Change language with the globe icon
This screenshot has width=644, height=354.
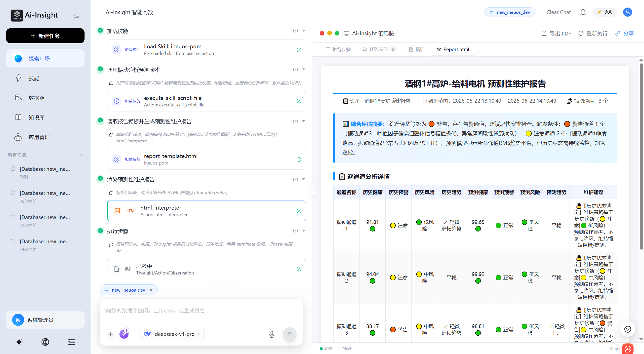click(45, 342)
